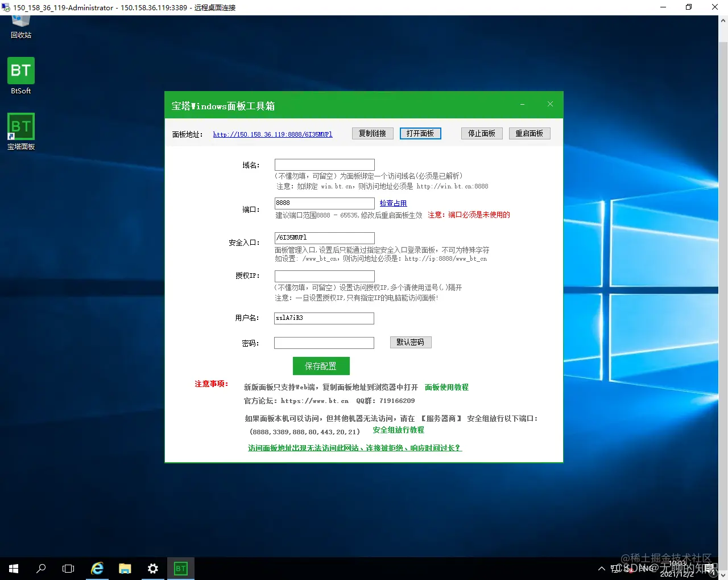Focus the 端口 field showing 8888
This screenshot has height=580, width=728.
pos(325,203)
